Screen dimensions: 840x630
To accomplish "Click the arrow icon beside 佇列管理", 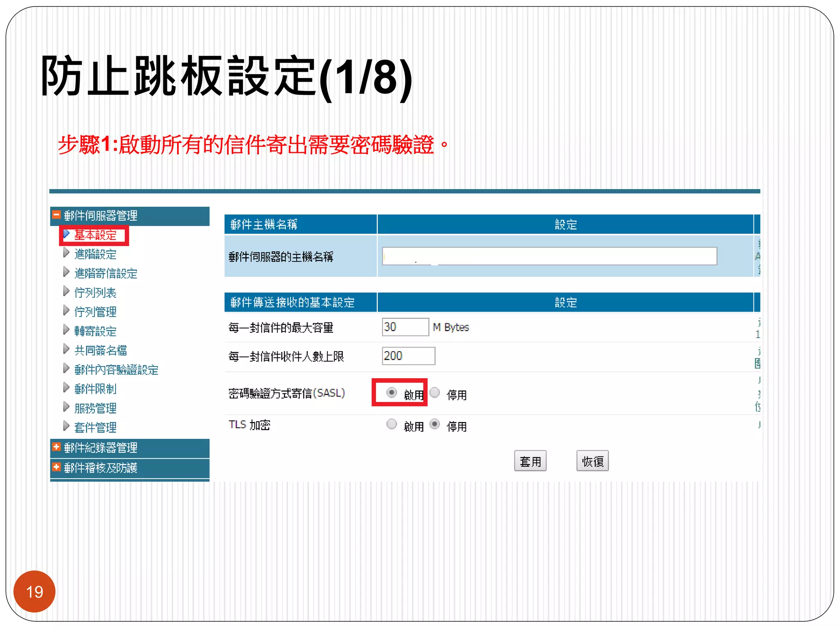I will tap(66, 310).
